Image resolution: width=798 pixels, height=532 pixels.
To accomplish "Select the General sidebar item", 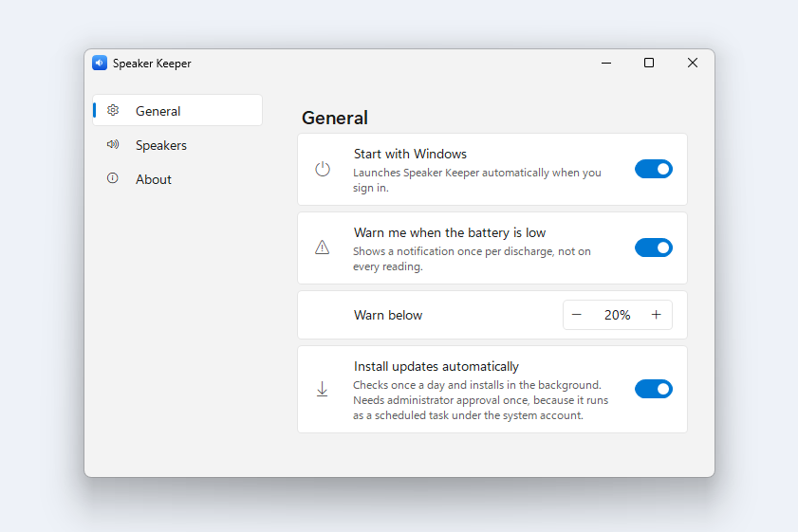I will pyautogui.click(x=177, y=110).
